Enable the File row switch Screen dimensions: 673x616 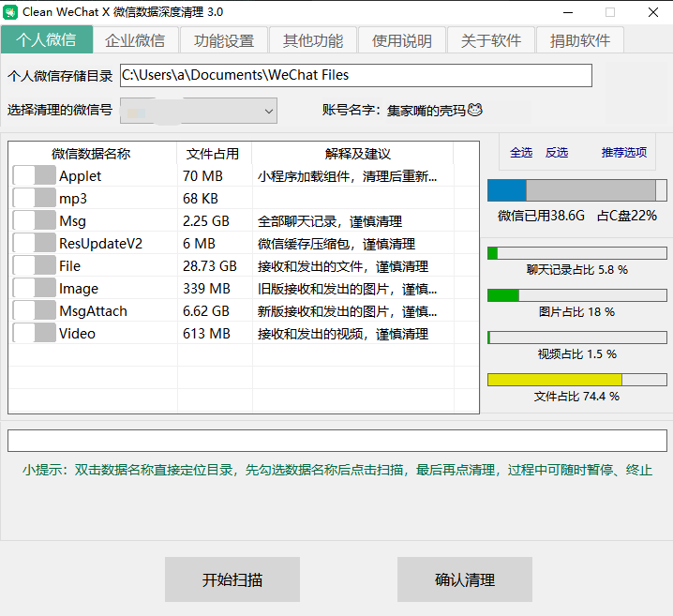(35, 266)
